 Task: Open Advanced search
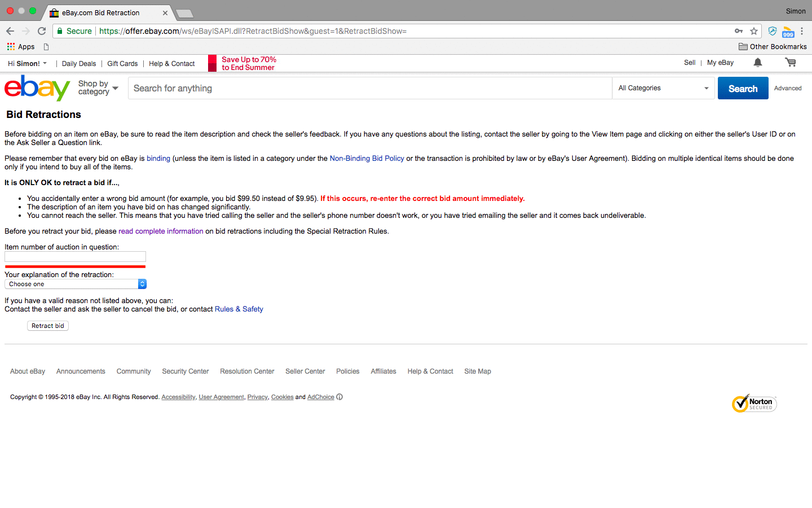788,88
